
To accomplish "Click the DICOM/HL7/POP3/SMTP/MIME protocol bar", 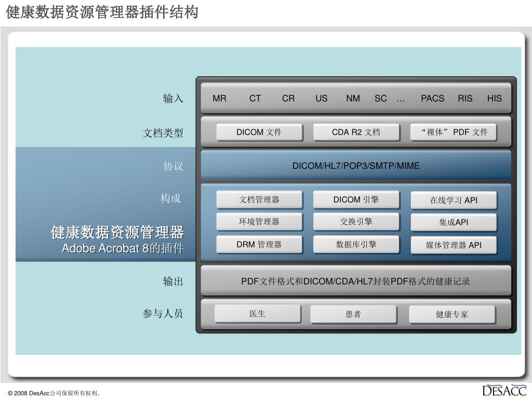I will tap(356, 166).
